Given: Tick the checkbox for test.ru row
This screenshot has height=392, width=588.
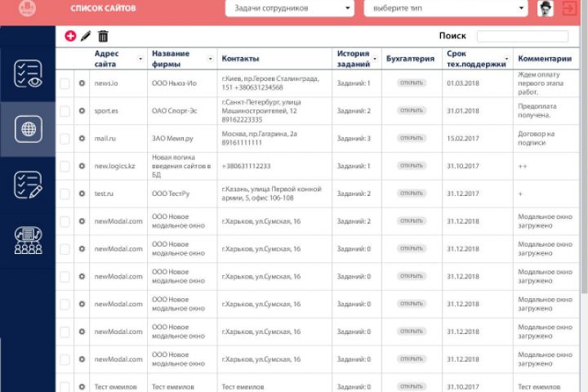Looking at the screenshot, I should point(65,194).
